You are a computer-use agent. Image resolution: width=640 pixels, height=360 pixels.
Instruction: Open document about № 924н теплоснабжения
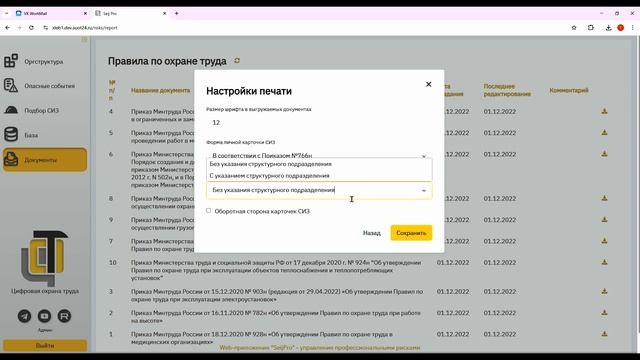point(276,270)
